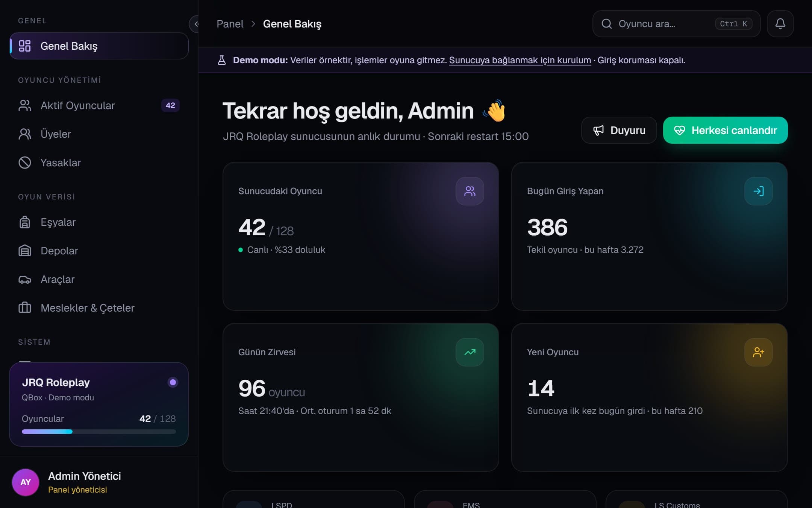Click the Araçlar car icon
This screenshot has width=812, height=508.
pos(25,279)
